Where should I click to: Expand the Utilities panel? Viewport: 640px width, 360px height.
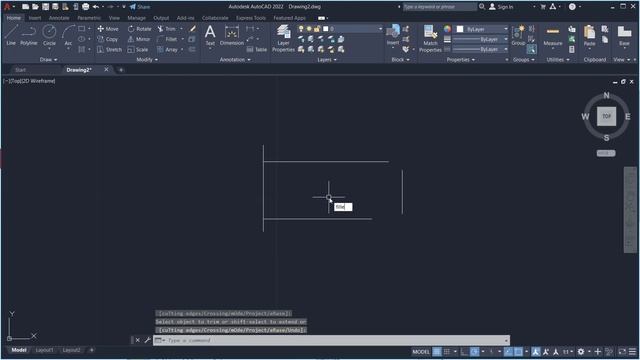click(x=558, y=60)
